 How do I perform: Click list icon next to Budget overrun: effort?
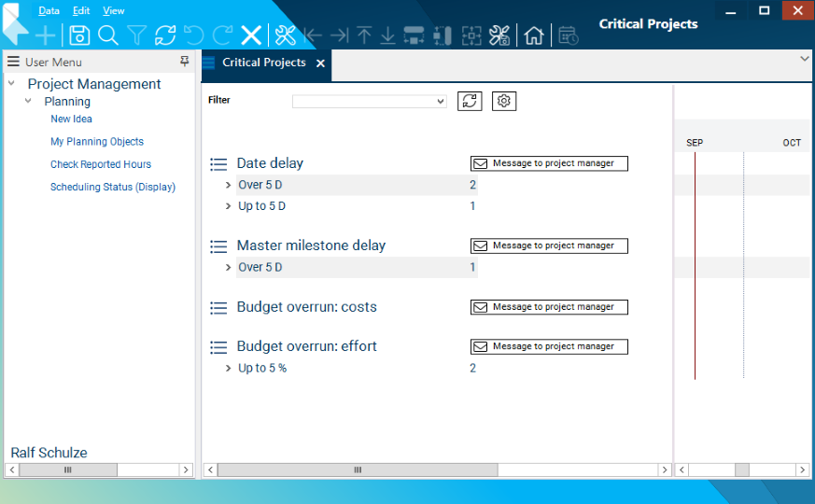point(218,347)
